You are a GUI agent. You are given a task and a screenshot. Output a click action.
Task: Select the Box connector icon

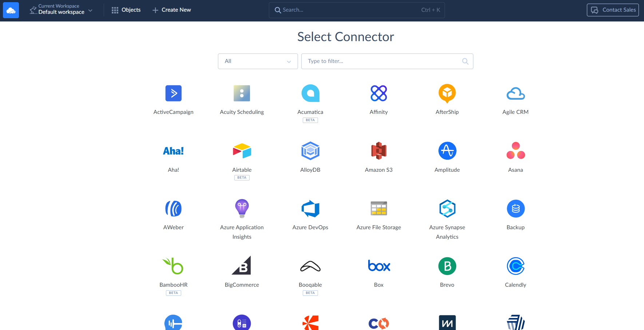pos(378,266)
